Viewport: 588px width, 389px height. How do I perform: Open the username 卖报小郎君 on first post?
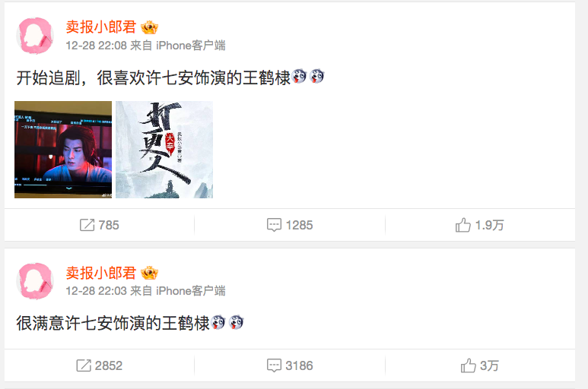[x=101, y=27]
